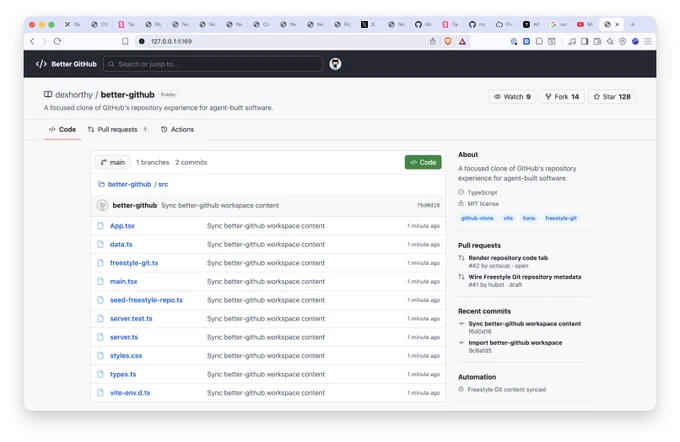Screen dimensions: 680x442
Task: Click the Better GitHub logo icon
Action: coord(41,64)
